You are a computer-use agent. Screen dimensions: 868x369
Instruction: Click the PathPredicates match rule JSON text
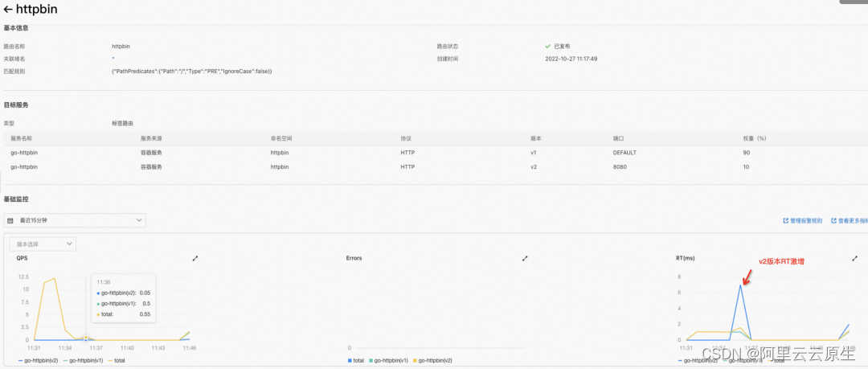click(x=191, y=72)
